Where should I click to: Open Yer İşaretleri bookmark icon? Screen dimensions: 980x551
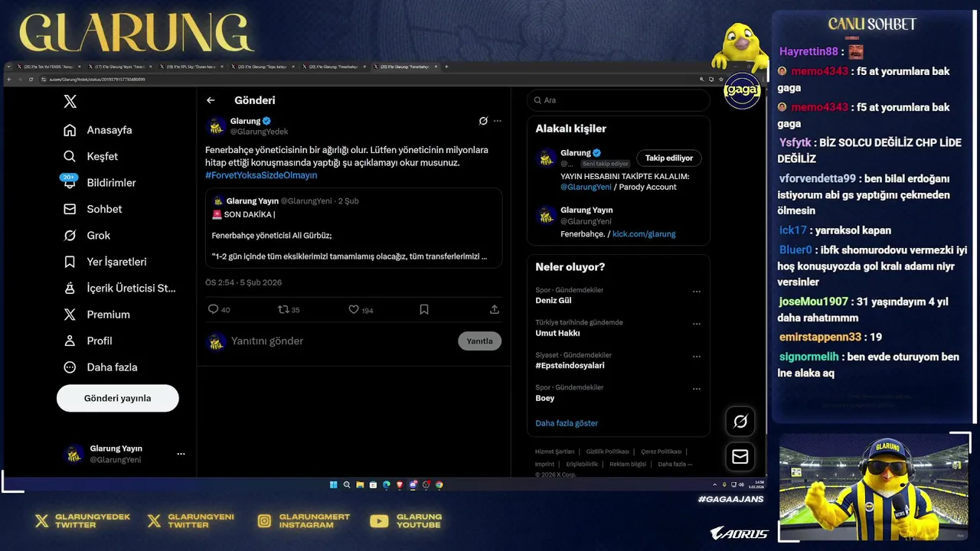coord(70,262)
